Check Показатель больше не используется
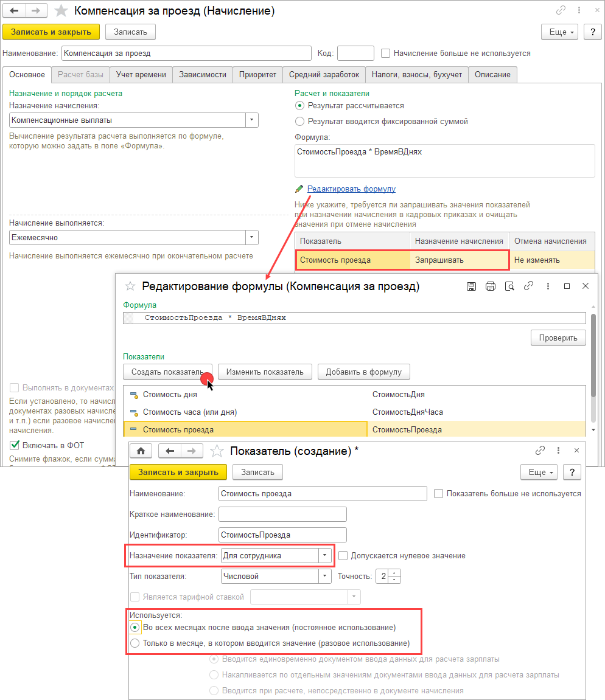This screenshot has width=605, height=700. (x=439, y=494)
